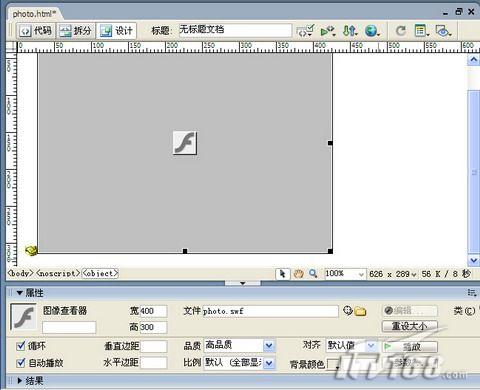Collapse the Properties (属性) panel
Viewport: 480px width, 390px height.
[x=20, y=293]
